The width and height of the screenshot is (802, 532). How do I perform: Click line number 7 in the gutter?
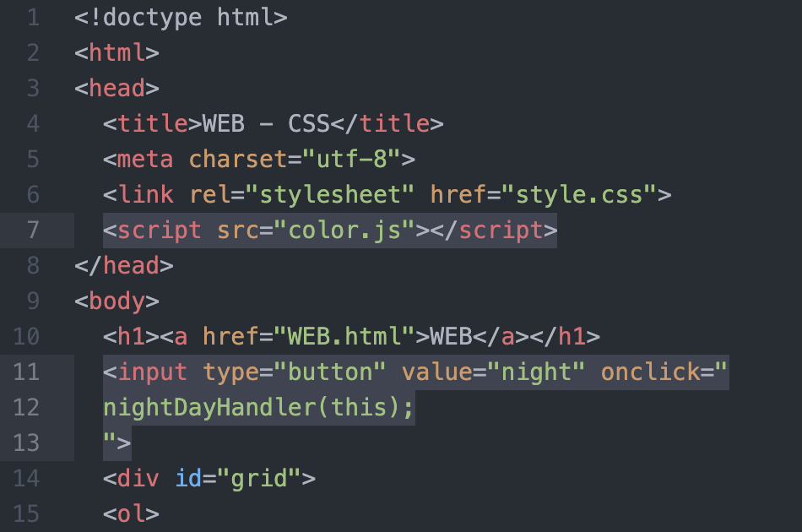tap(33, 231)
